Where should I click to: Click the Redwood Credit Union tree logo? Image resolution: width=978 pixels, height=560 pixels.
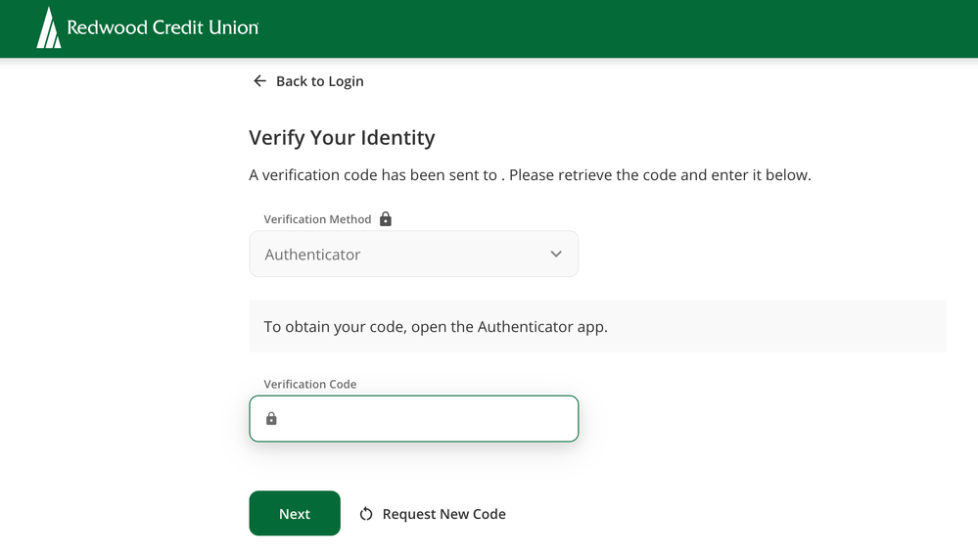48,27
